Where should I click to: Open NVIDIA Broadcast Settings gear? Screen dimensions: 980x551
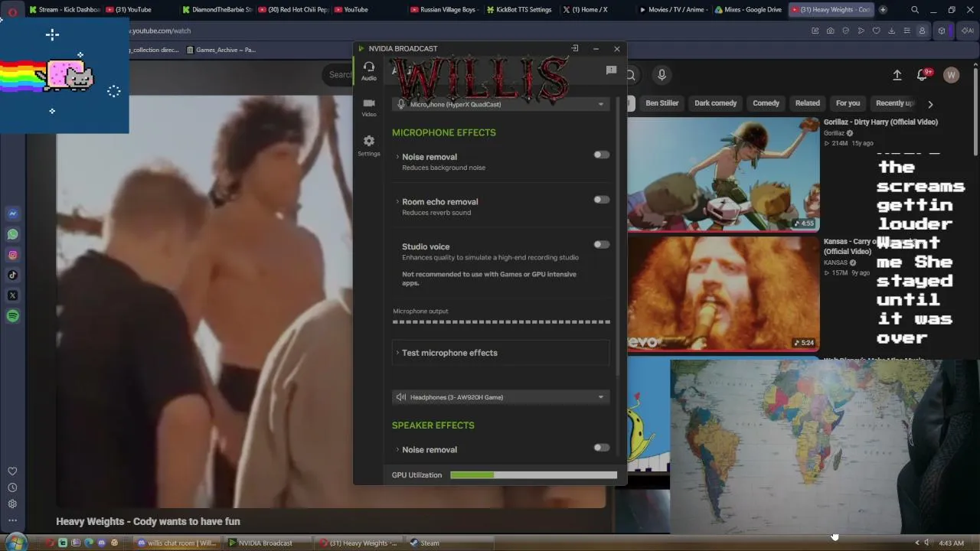click(x=369, y=145)
